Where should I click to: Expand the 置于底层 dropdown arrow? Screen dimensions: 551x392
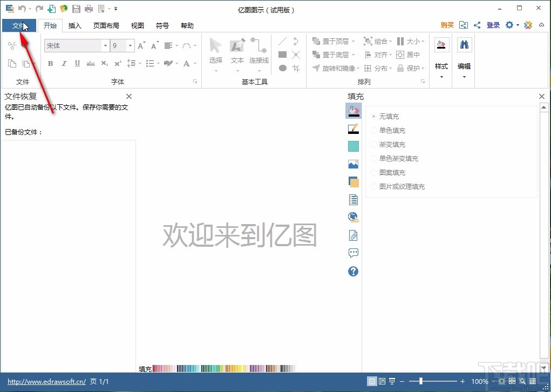pyautogui.click(x=353, y=55)
